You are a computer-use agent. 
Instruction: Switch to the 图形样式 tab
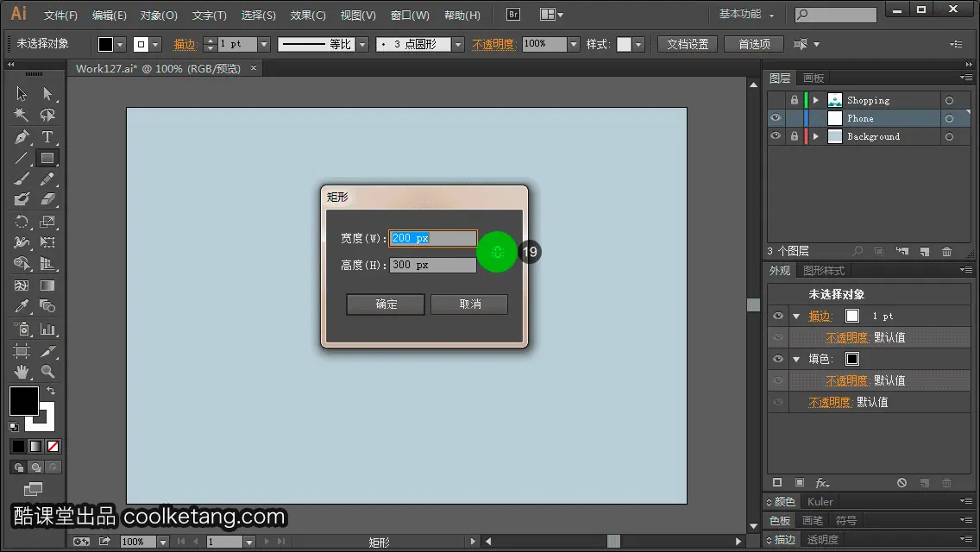tap(824, 271)
